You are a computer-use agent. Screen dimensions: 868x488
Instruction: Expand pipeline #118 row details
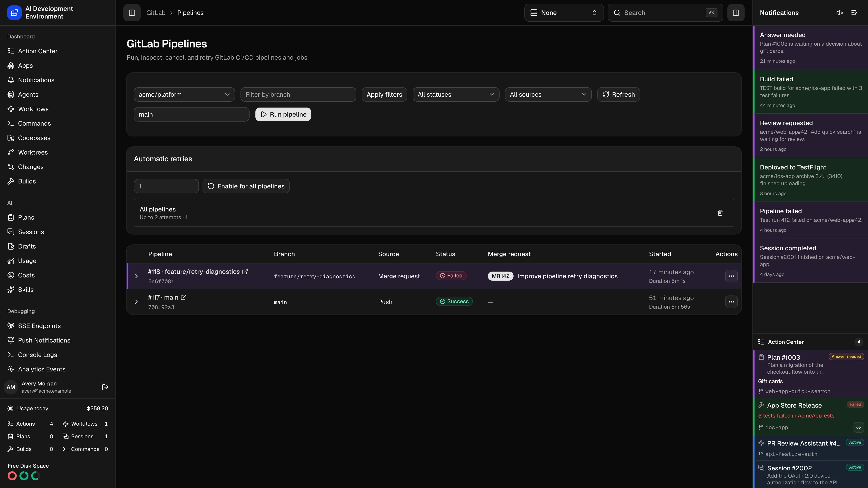pos(137,276)
